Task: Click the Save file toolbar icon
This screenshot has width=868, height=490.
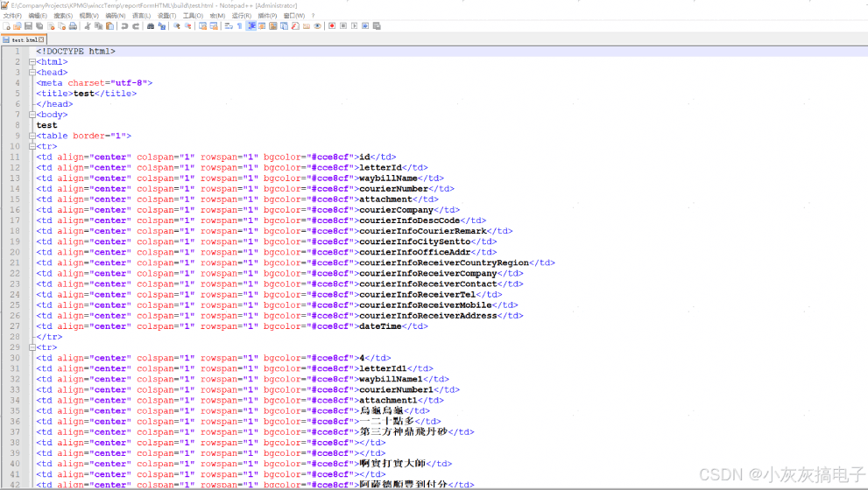Action: pyautogui.click(x=28, y=26)
